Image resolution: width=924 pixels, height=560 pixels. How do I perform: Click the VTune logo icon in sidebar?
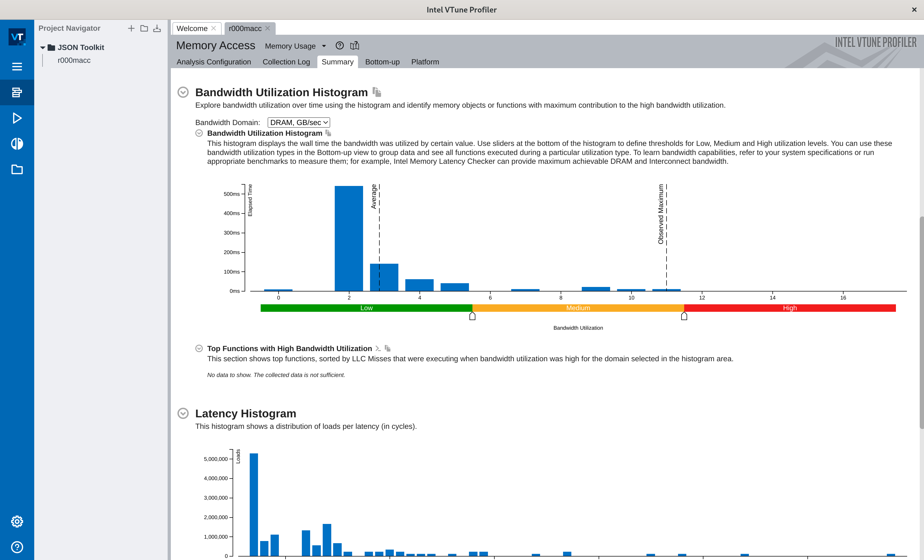pos(17,37)
